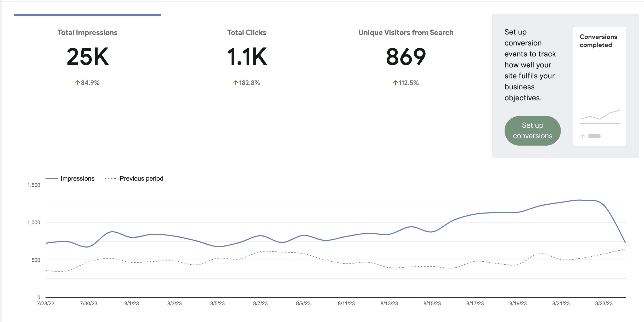Click the mini line chart in Conversions card
644x322 pixels.
point(600,117)
